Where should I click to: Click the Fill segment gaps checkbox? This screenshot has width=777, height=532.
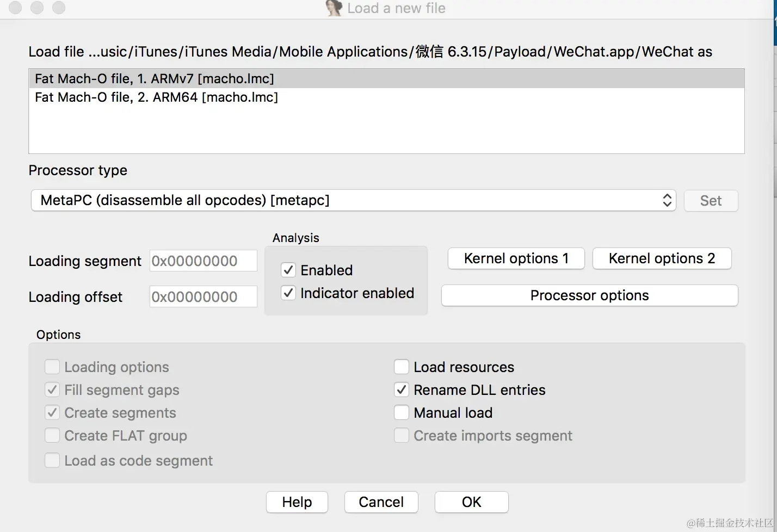pyautogui.click(x=52, y=390)
